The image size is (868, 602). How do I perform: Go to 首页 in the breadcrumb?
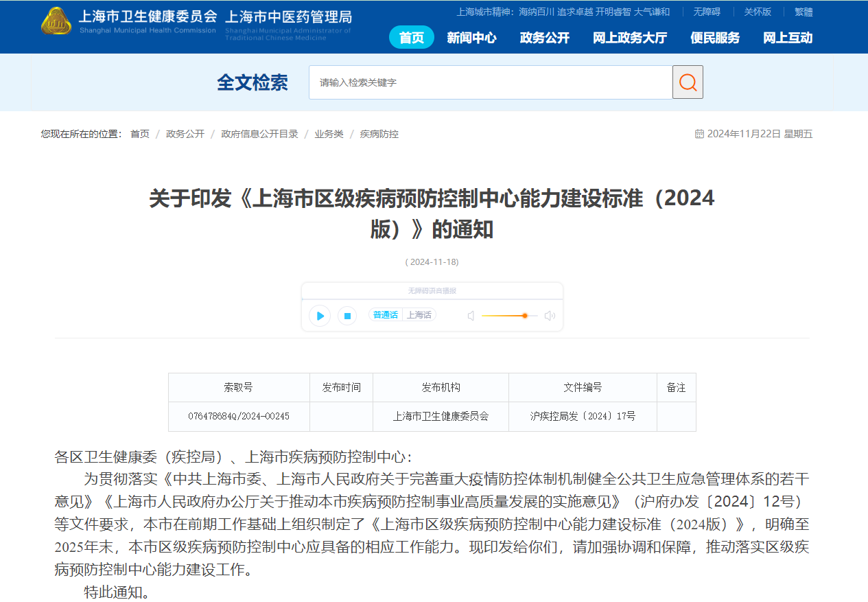(140, 134)
